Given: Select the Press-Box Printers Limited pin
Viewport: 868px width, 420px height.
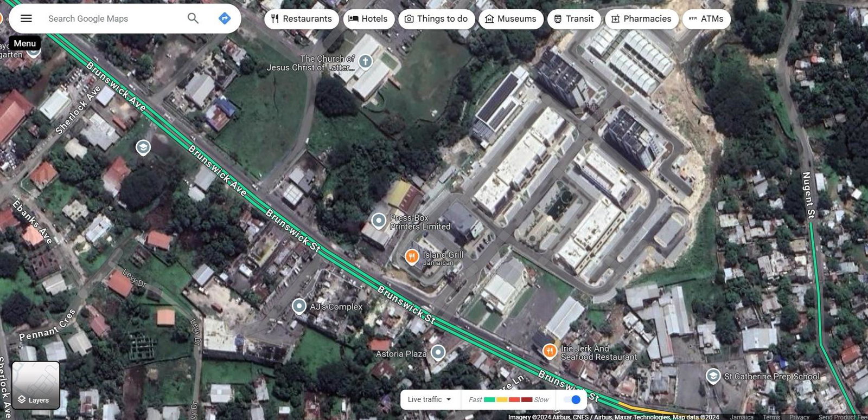Looking at the screenshot, I should [x=378, y=221].
